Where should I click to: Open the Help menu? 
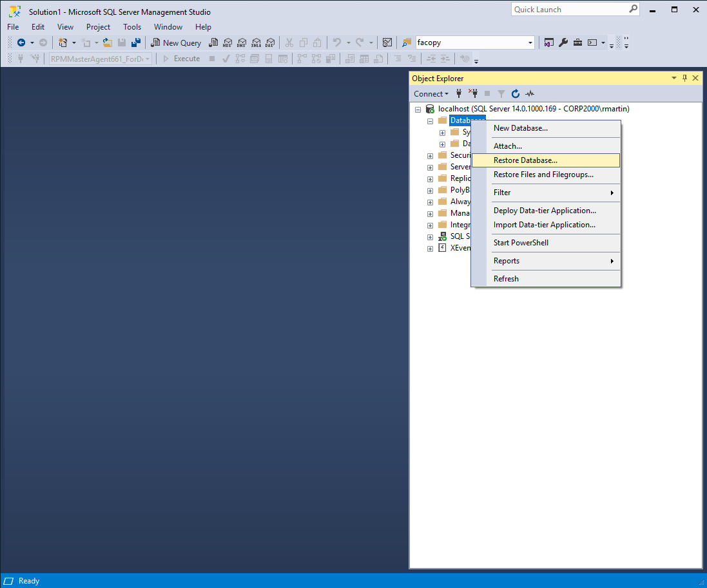click(x=204, y=27)
